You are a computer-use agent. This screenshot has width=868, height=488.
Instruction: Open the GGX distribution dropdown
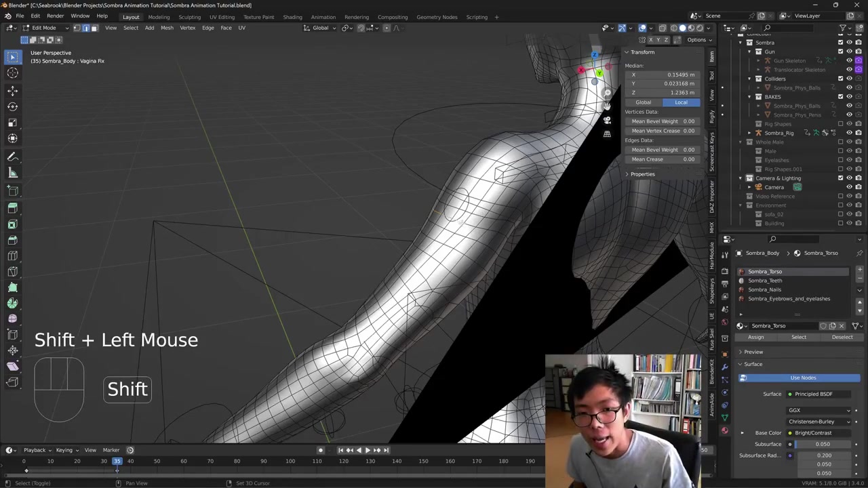(x=819, y=410)
